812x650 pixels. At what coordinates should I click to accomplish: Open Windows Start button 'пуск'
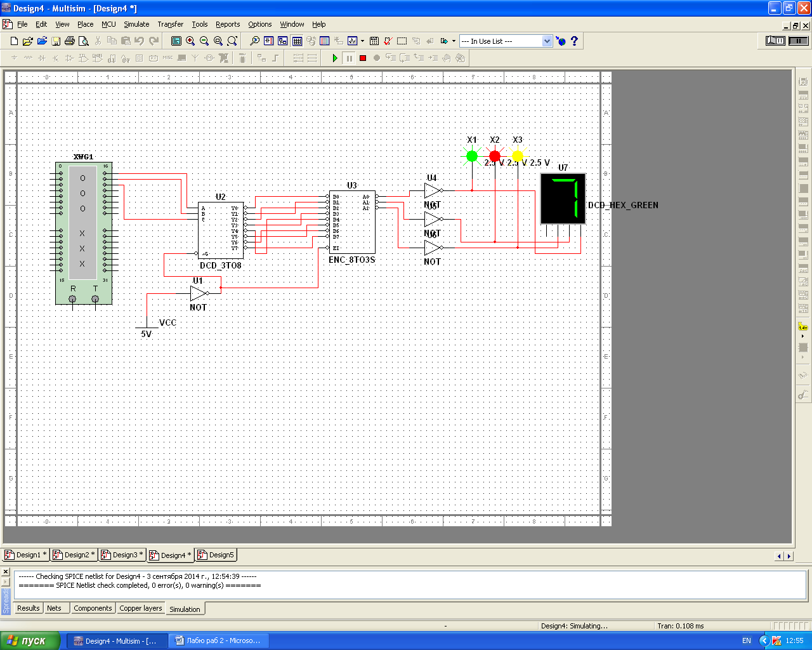coord(30,640)
